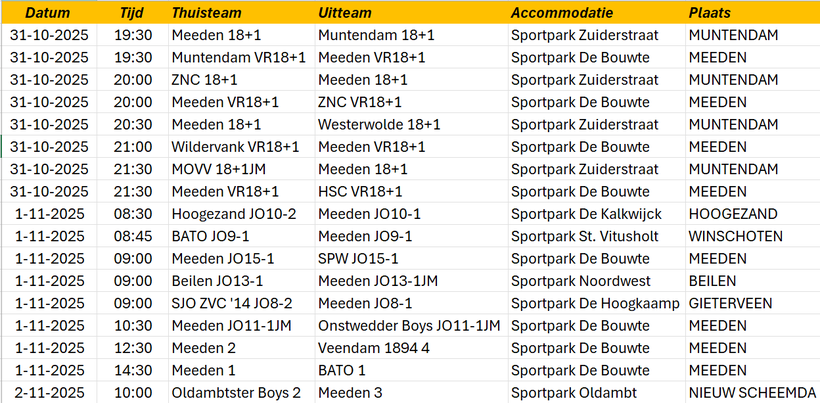Viewport: 820px width, 403px height.
Task: Select the MOVV 18+1JM cell
Action: tap(221, 169)
